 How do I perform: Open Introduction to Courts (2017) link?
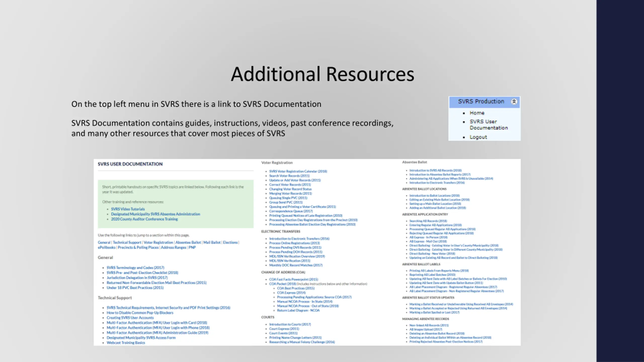tap(290, 324)
